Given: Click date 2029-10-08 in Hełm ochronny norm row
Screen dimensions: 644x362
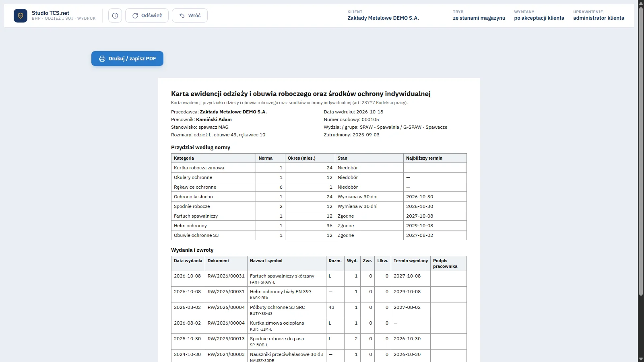Looking at the screenshot, I should pos(419,226).
